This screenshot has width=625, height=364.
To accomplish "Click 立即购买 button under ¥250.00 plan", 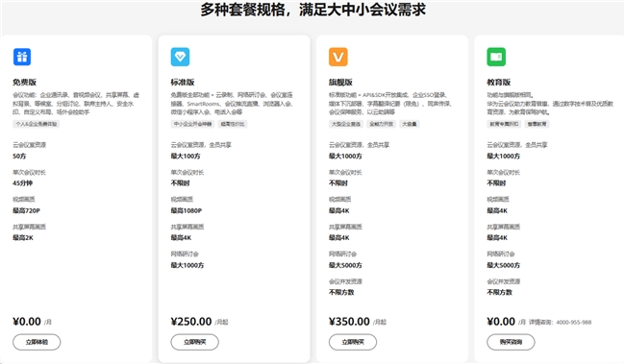I will (195, 342).
